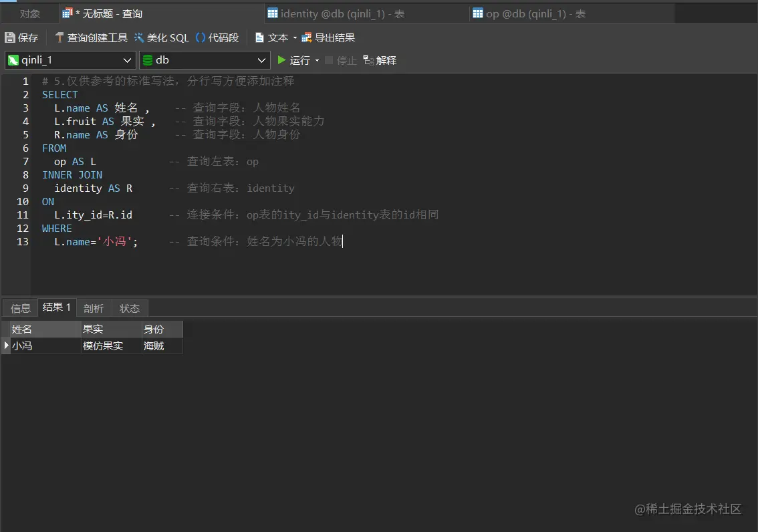Select the Result 1 (结果 1) tab
Image resolution: width=758 pixels, height=532 pixels.
pos(57,307)
